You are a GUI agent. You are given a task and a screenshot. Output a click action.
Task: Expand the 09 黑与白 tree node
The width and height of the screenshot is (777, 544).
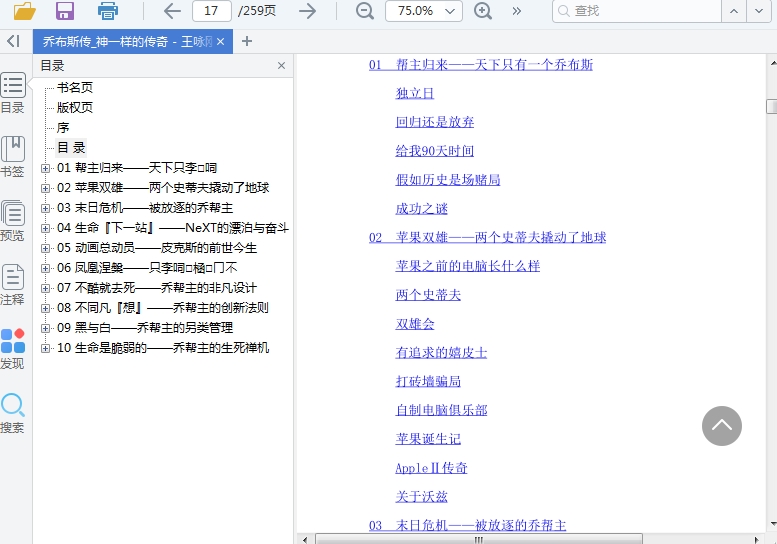[x=45, y=328]
